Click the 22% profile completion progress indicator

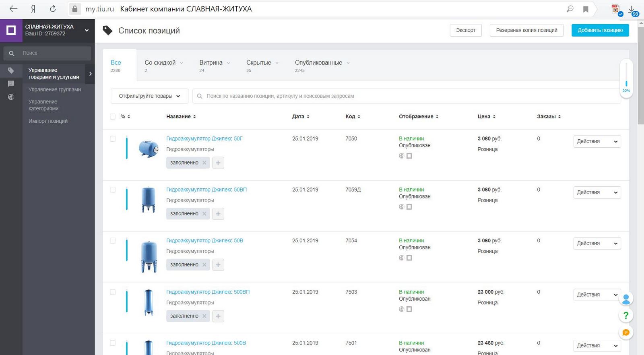(x=626, y=79)
